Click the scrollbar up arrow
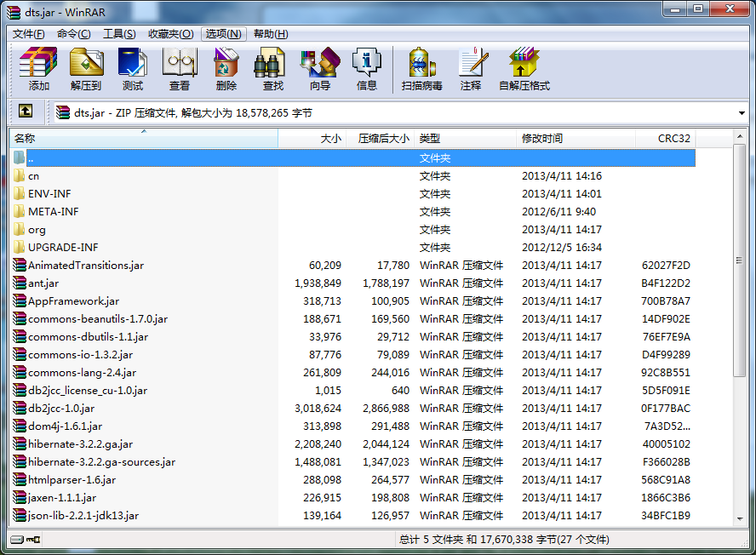Viewport: 756px width, 555px height. coord(740,136)
